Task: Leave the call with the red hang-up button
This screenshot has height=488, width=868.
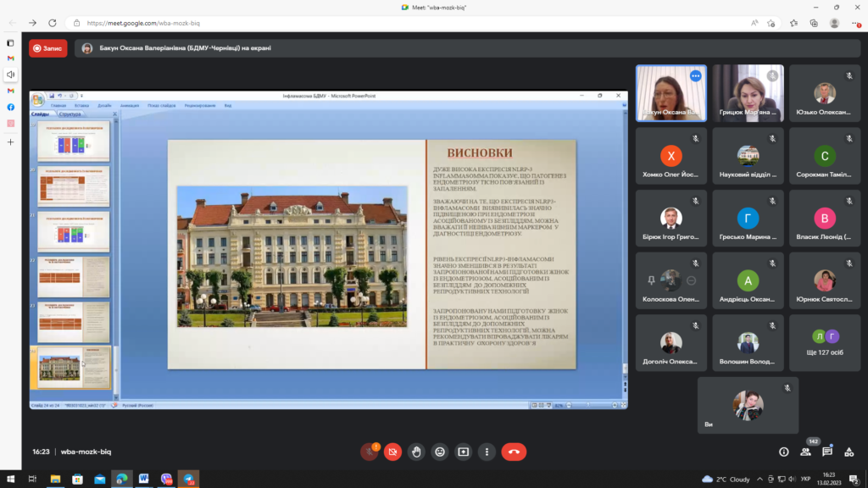Action: coord(513,452)
